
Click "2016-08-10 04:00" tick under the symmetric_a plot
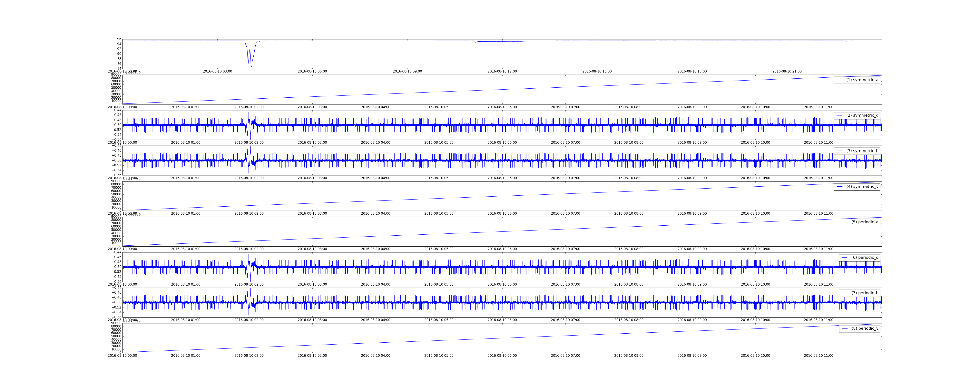click(x=376, y=107)
